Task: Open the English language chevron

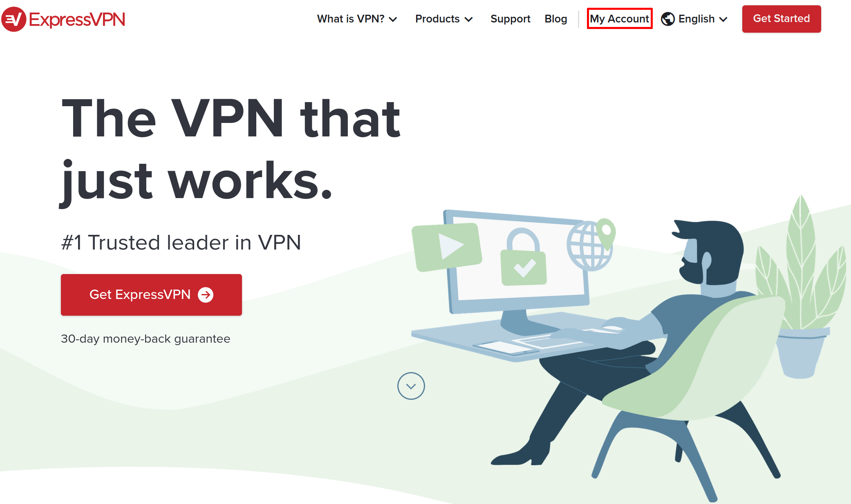Action: 723,19
